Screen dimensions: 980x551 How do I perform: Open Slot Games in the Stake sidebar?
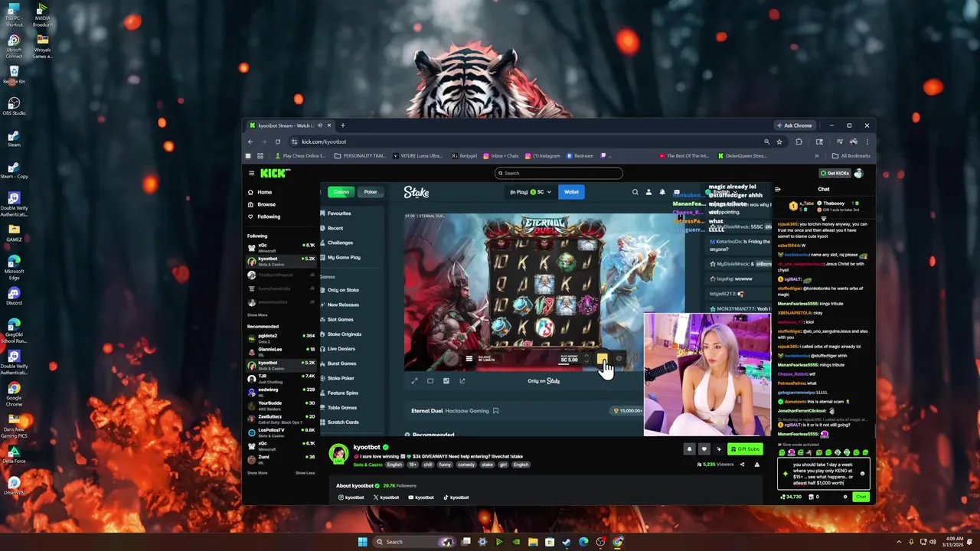point(337,319)
